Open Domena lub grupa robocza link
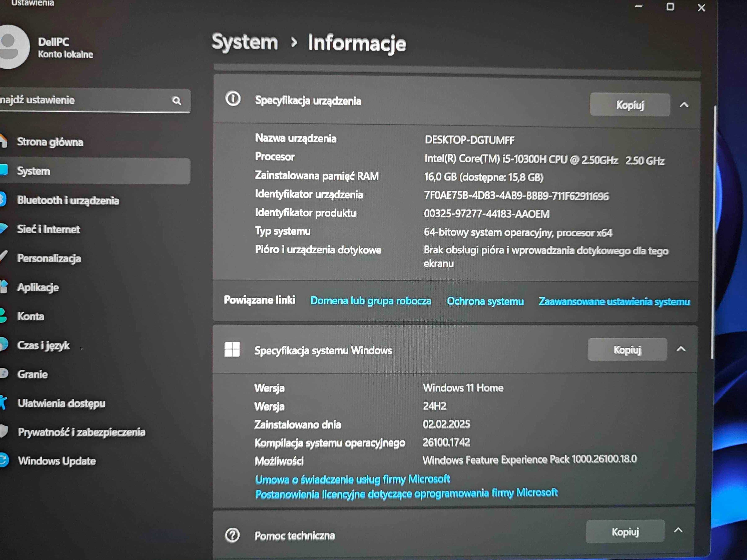 point(370,301)
